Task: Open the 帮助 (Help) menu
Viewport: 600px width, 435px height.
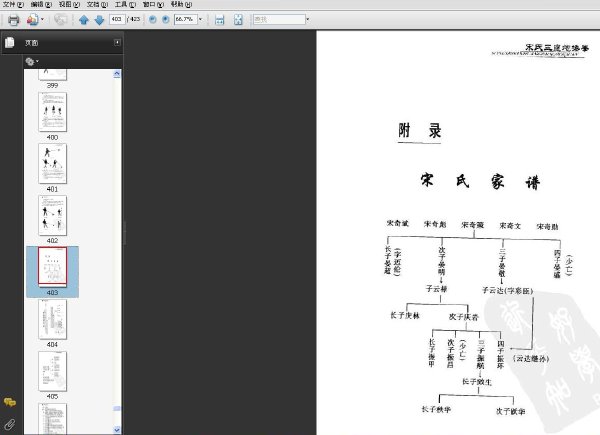Action: tap(181, 4)
